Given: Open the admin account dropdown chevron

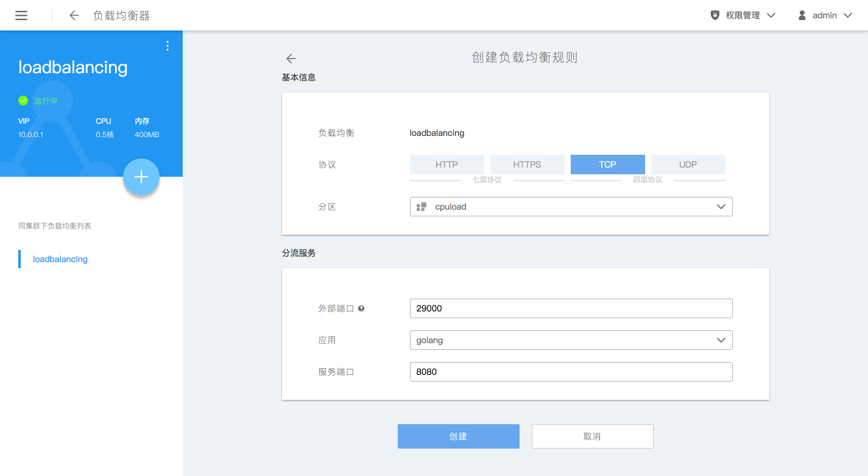Looking at the screenshot, I should [847, 15].
